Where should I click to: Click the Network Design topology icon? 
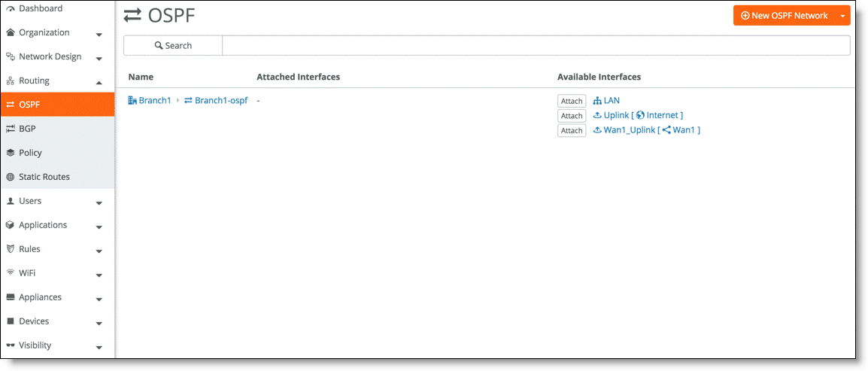[11, 57]
